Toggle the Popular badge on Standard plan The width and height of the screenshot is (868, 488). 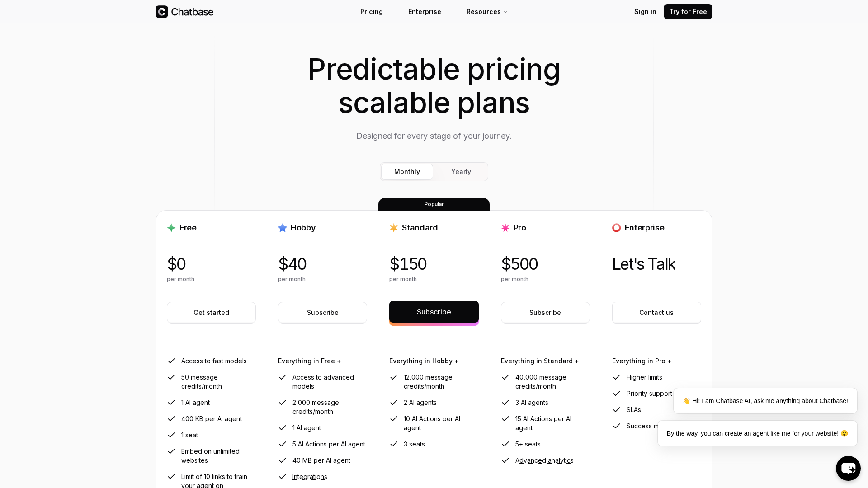(434, 204)
